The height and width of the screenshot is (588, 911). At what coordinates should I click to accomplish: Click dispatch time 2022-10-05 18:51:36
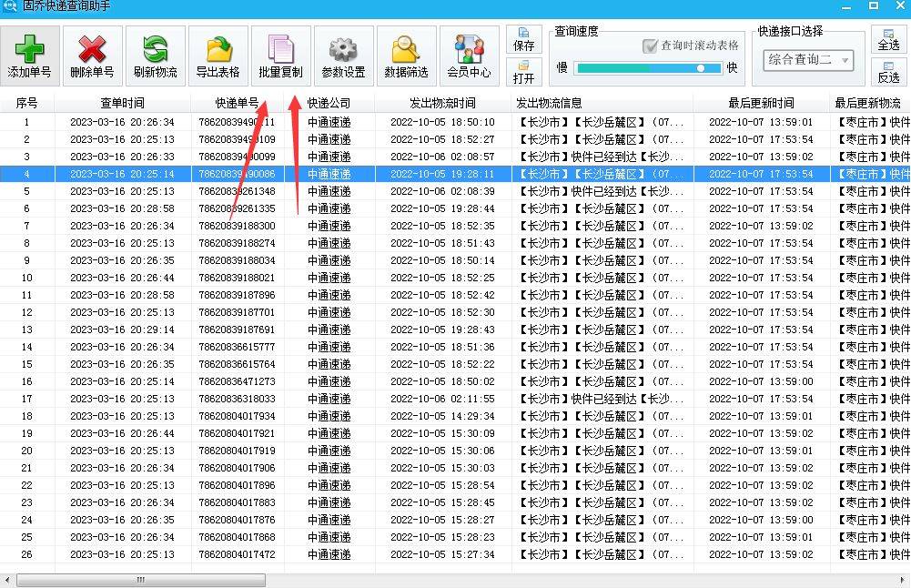pos(442,347)
